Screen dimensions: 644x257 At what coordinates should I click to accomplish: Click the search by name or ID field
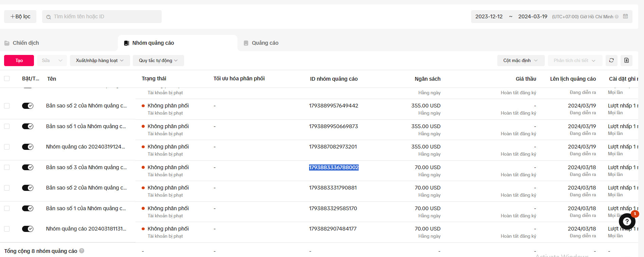tap(102, 17)
